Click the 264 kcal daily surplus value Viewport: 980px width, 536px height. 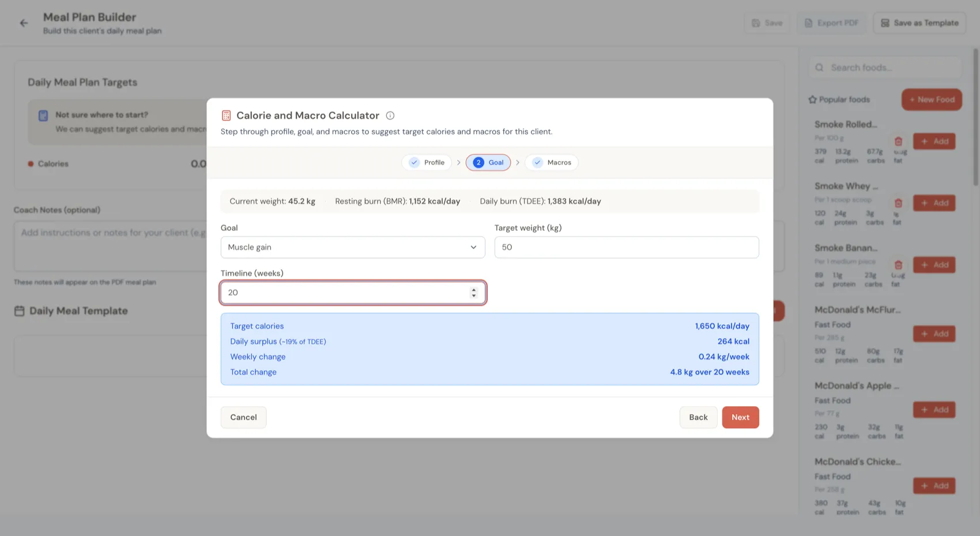[x=733, y=342]
